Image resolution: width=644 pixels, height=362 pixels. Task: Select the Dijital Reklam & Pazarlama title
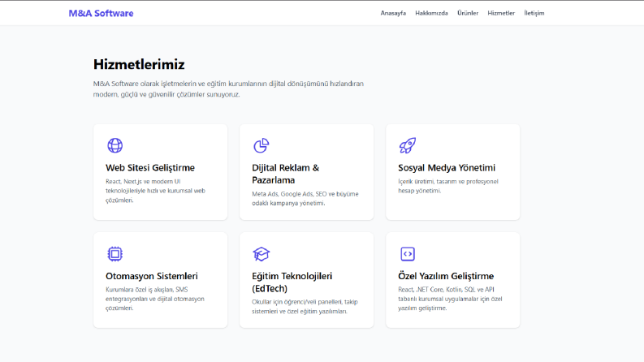pos(285,174)
